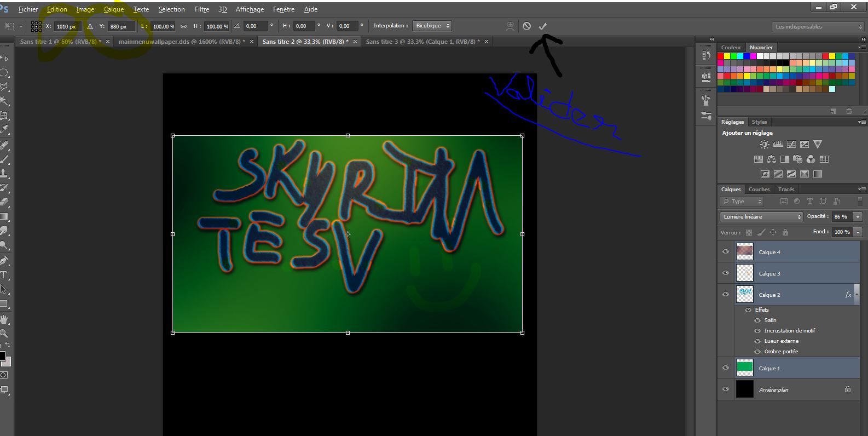Viewport: 868px width, 436px height.
Task: Add a Color Balance adjustment (scales icon)
Action: (x=771, y=159)
